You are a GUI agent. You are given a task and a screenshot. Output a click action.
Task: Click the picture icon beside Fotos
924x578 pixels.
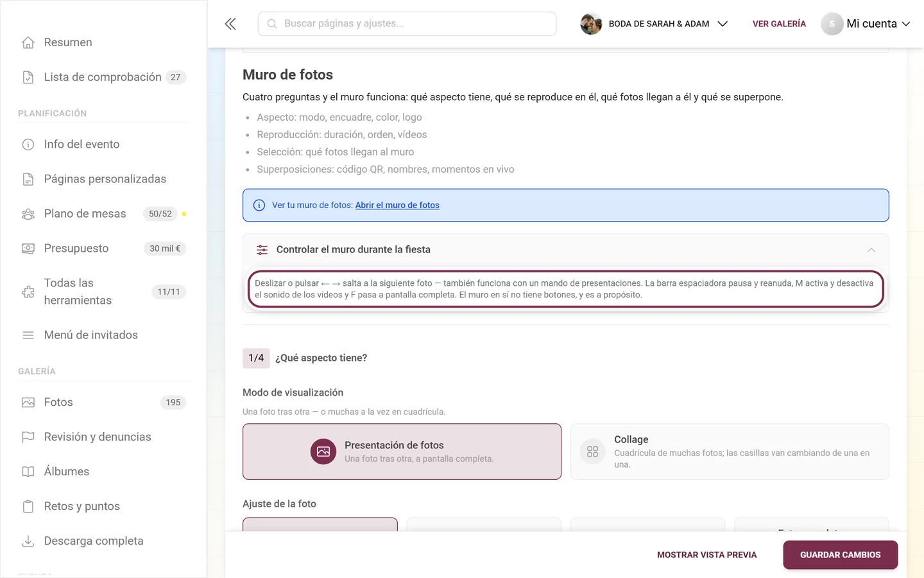click(x=28, y=403)
